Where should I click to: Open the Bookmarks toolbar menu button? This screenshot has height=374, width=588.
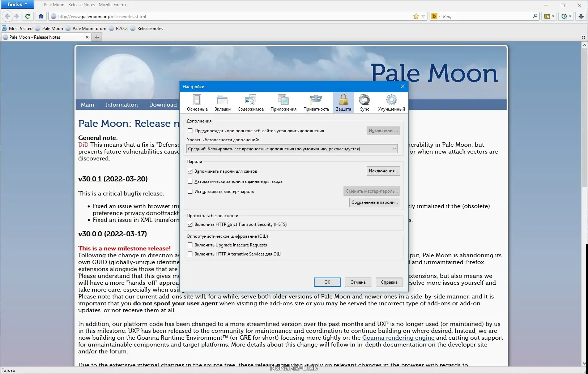549,16
